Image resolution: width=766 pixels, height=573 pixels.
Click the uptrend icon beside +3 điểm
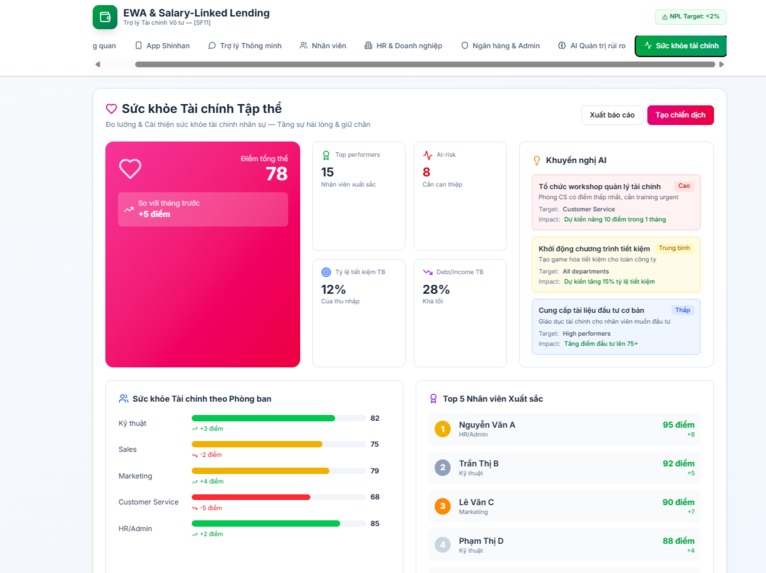pyautogui.click(x=195, y=429)
